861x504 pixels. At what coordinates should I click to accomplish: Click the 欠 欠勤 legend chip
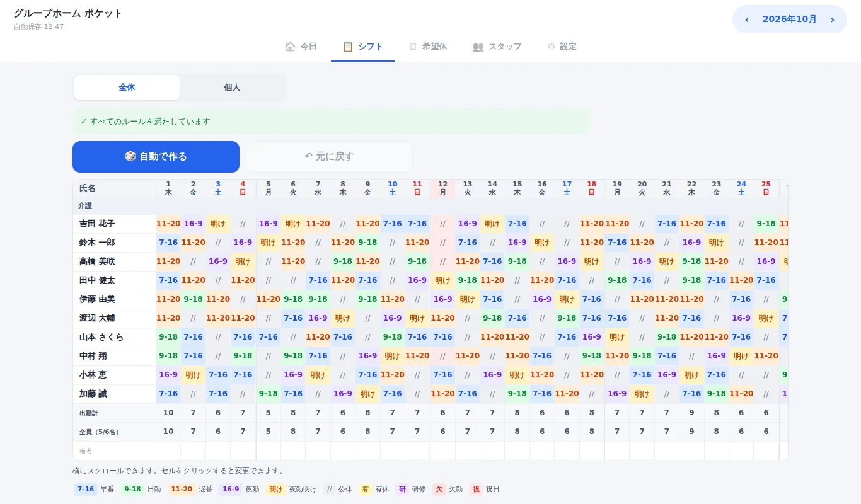pyautogui.click(x=448, y=489)
